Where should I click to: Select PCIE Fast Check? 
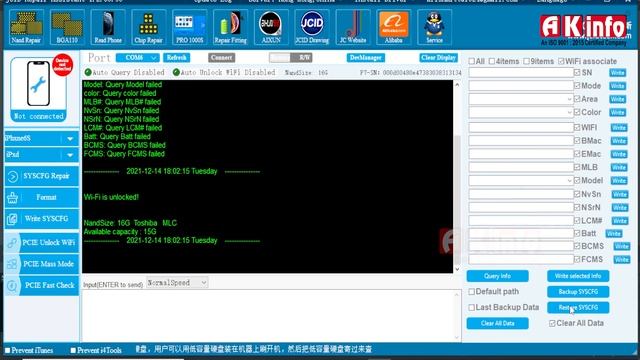coord(42,285)
